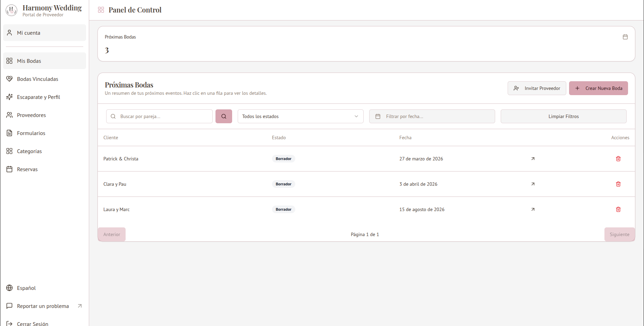Select the Mis Bodas grid icon

tap(9, 61)
